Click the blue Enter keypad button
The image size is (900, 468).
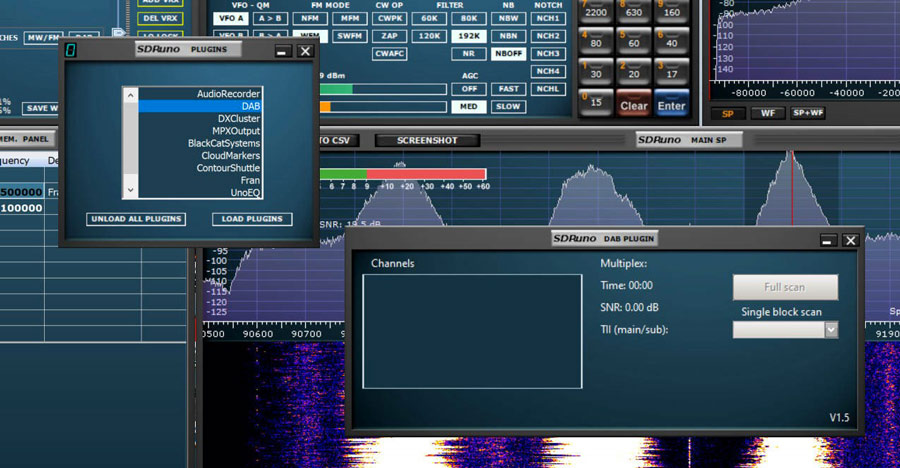coord(672,102)
